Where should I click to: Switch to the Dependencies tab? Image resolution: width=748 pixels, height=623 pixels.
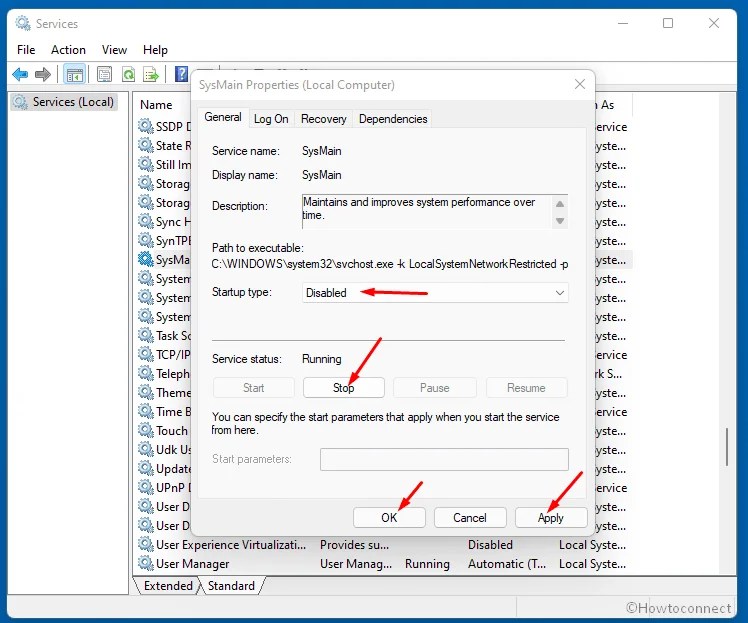coord(393,119)
